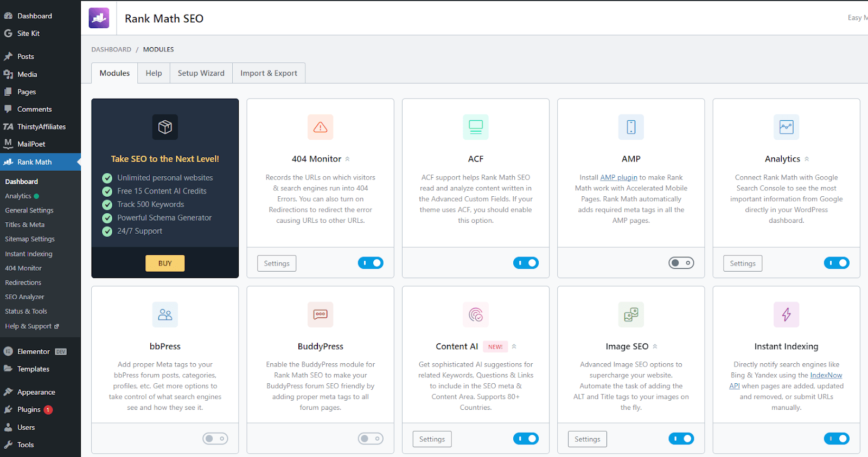Enable the AMP module toggle
The width and height of the screenshot is (868, 457).
(681, 263)
